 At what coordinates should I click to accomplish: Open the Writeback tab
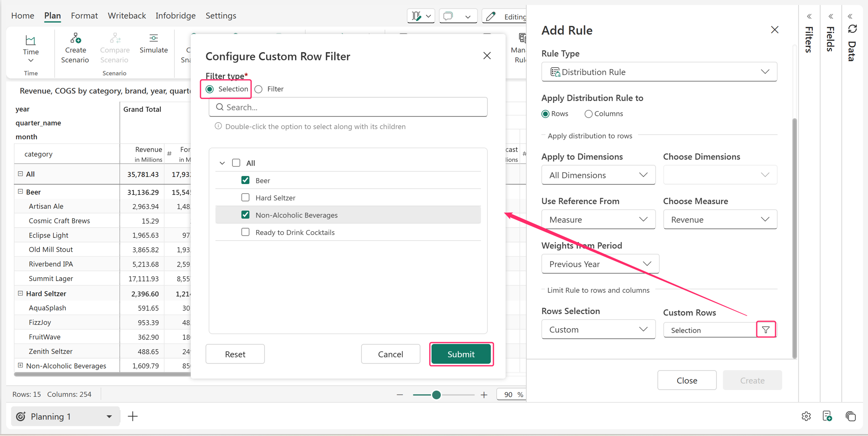pos(127,16)
